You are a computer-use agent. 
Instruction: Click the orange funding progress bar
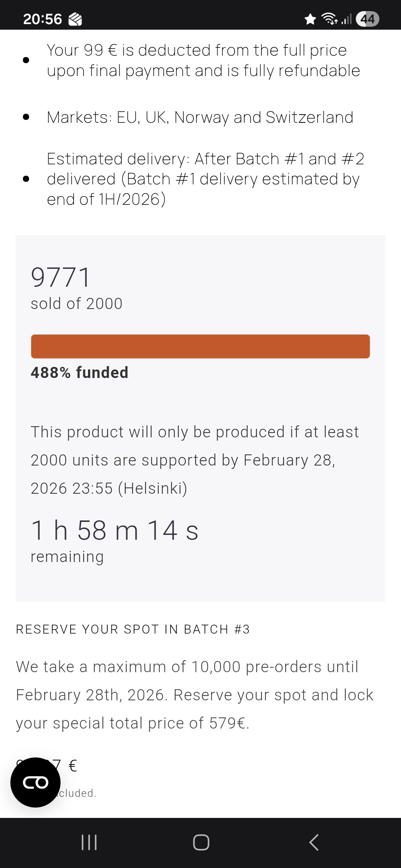click(200, 346)
